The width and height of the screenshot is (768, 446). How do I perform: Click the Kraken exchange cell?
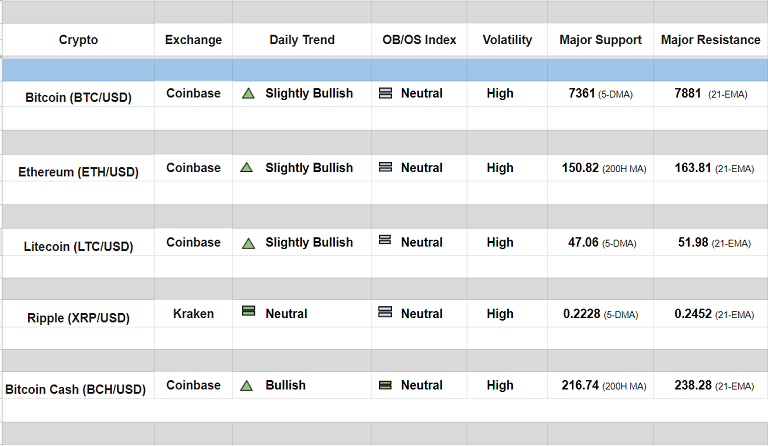pyautogui.click(x=193, y=314)
